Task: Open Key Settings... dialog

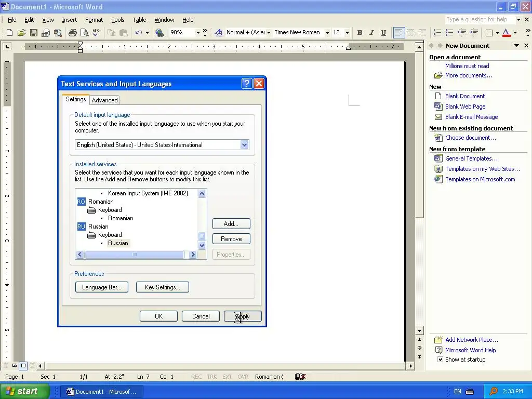Action: click(162, 287)
